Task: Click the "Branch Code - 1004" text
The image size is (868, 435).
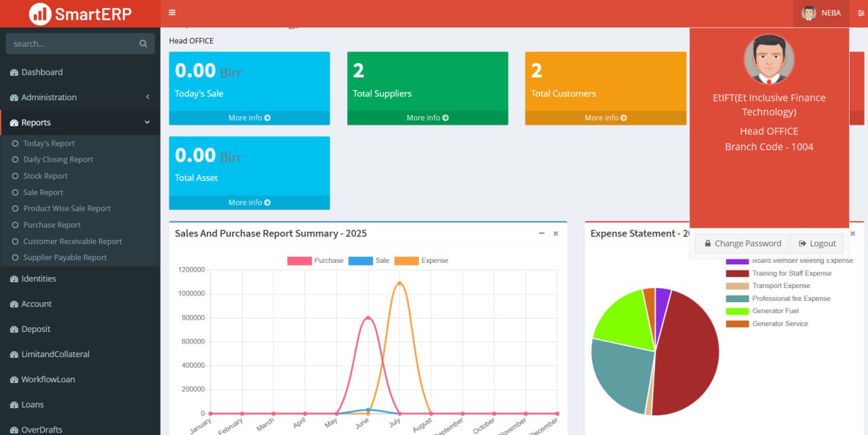Action: 769,147
